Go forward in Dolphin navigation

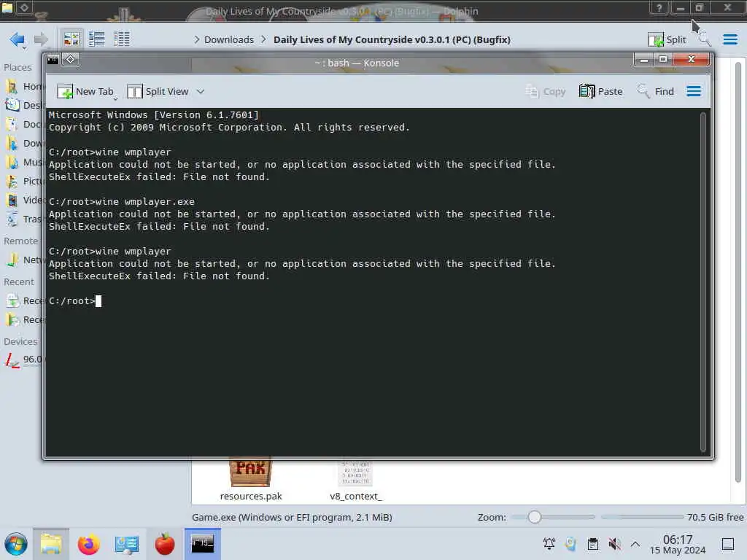pyautogui.click(x=41, y=39)
